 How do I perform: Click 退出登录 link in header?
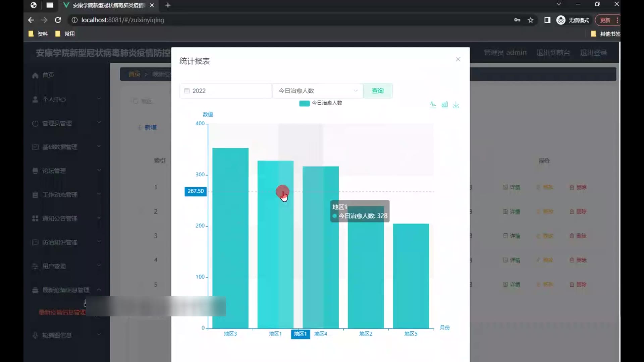pyautogui.click(x=593, y=53)
